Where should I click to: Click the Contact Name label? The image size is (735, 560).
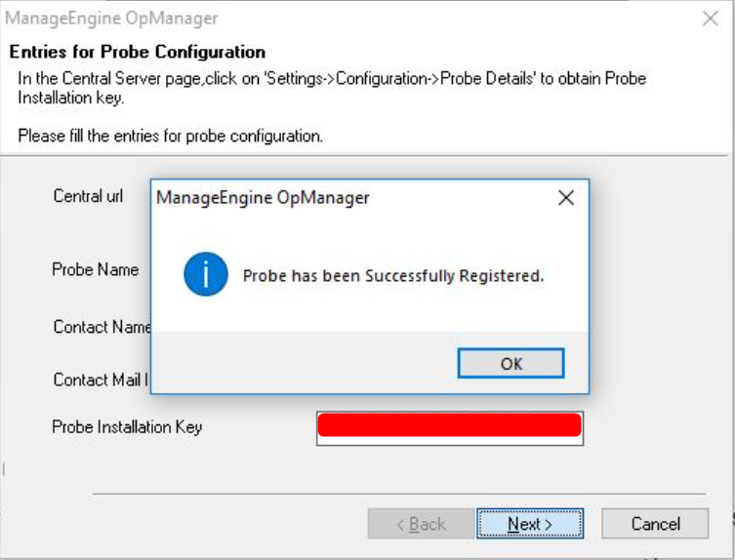(x=102, y=327)
